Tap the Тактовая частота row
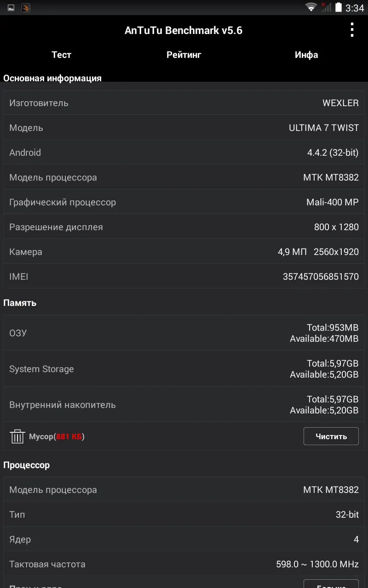 click(184, 564)
